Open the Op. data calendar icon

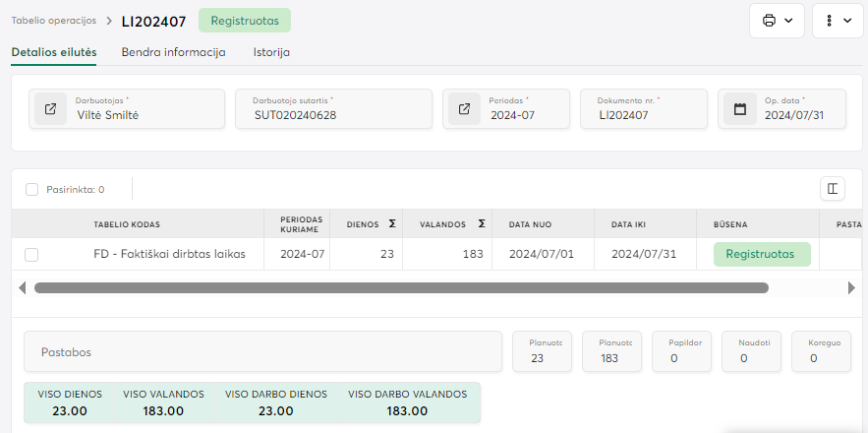[x=739, y=109]
